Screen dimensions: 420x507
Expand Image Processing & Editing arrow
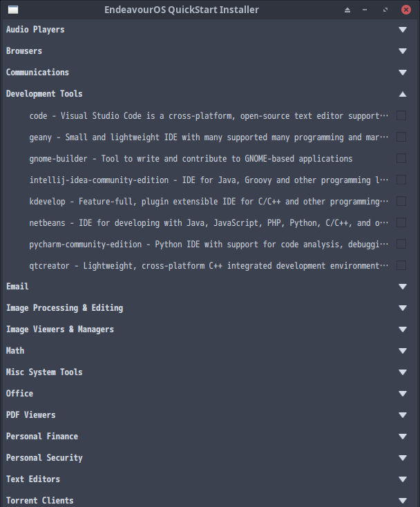click(403, 308)
